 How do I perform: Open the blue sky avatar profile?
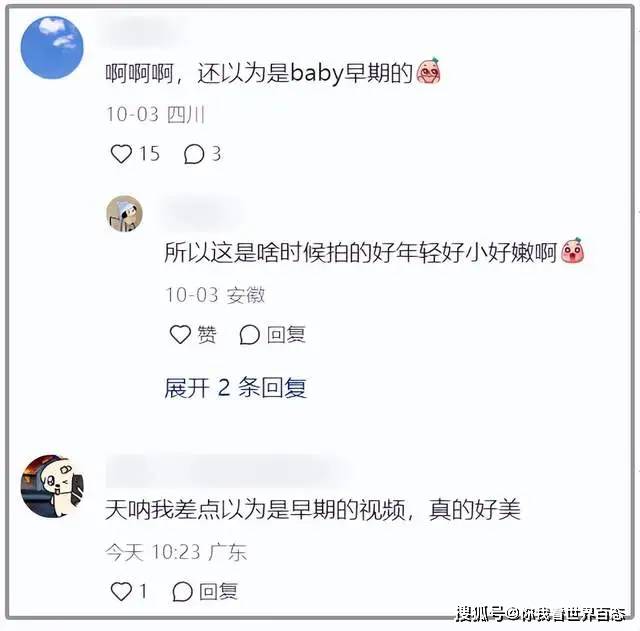[x=52, y=47]
